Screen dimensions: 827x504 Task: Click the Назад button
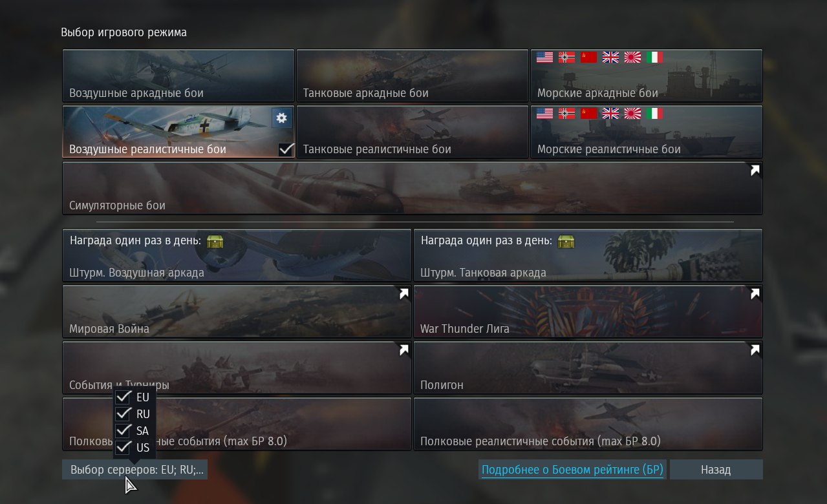716,470
